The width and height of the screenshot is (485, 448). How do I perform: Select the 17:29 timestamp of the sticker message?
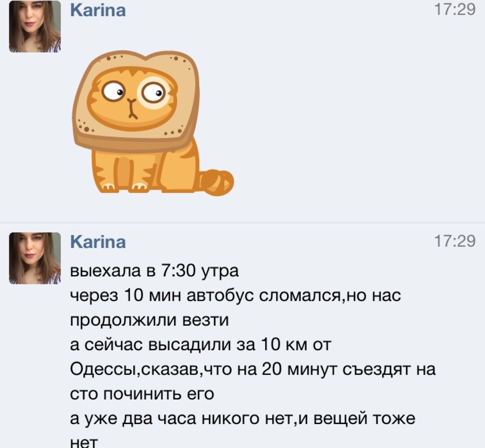point(455,9)
